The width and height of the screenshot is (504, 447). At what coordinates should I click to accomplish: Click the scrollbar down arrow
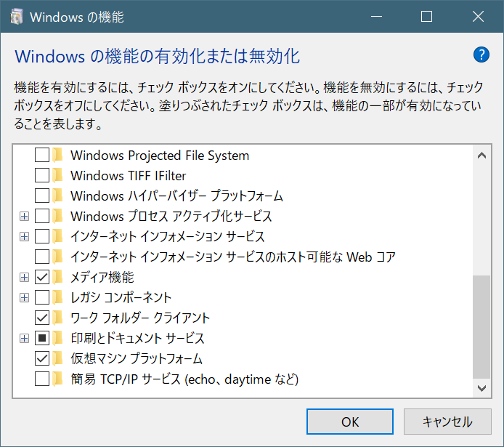[x=481, y=389]
